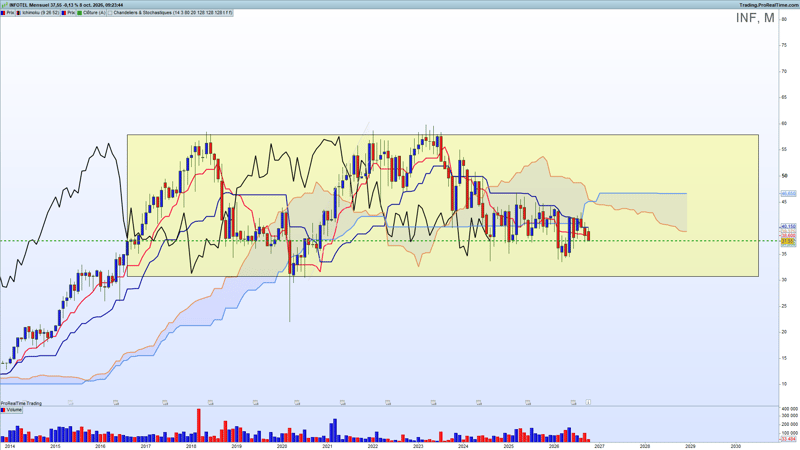Click event marker between 2019 and 2020
The width and height of the screenshot is (800, 450).
255,403
